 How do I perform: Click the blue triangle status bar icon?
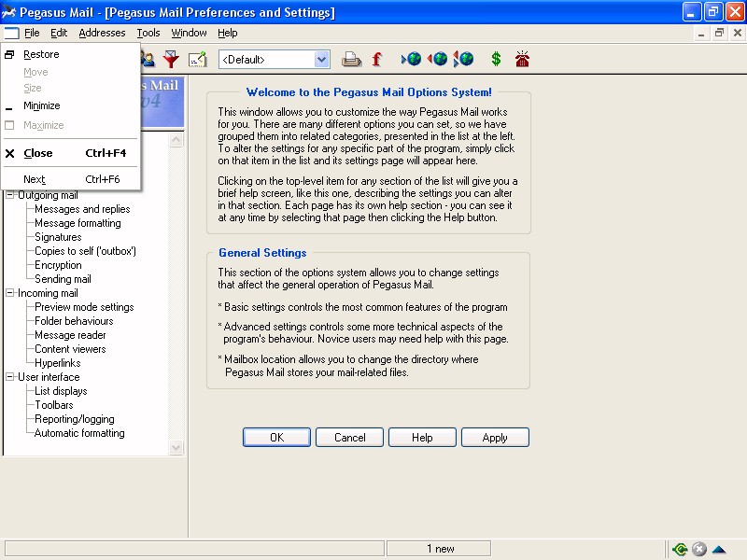(x=719, y=550)
